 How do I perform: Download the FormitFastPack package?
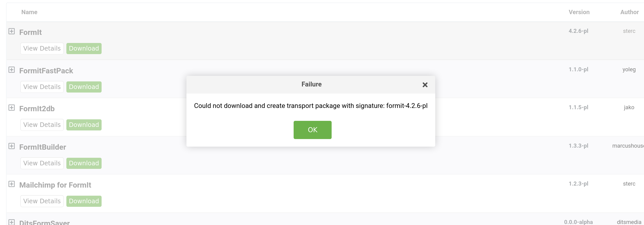(84, 87)
